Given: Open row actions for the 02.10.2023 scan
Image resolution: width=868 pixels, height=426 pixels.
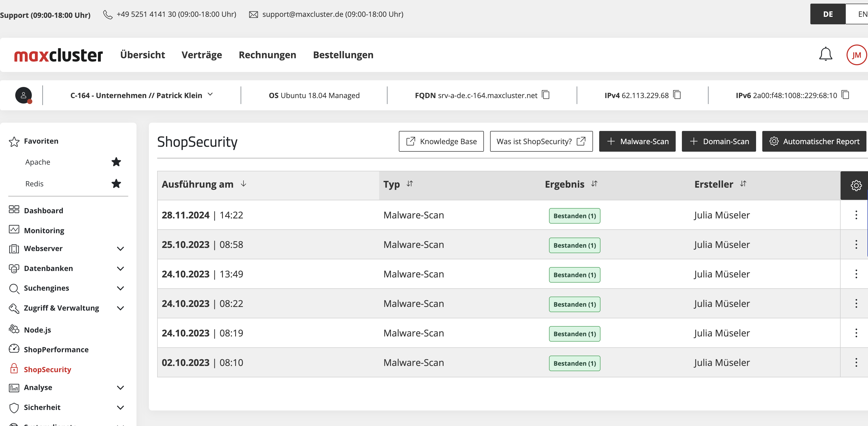Looking at the screenshot, I should click(x=856, y=363).
